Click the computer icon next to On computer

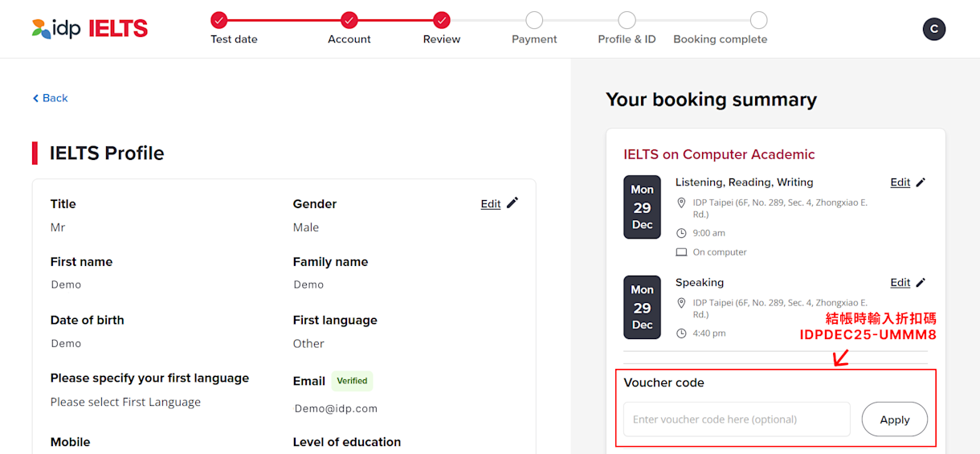tap(681, 252)
